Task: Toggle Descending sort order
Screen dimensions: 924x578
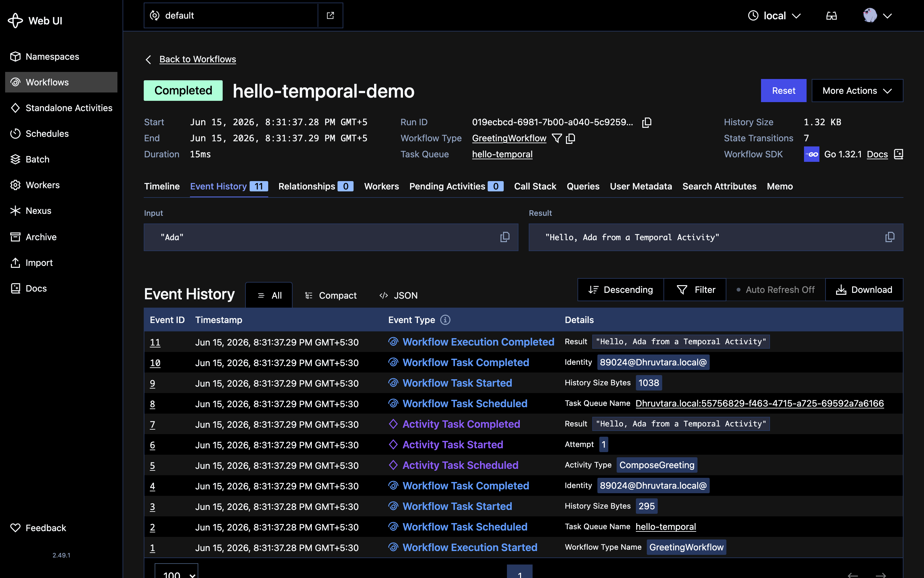Action: pos(620,290)
